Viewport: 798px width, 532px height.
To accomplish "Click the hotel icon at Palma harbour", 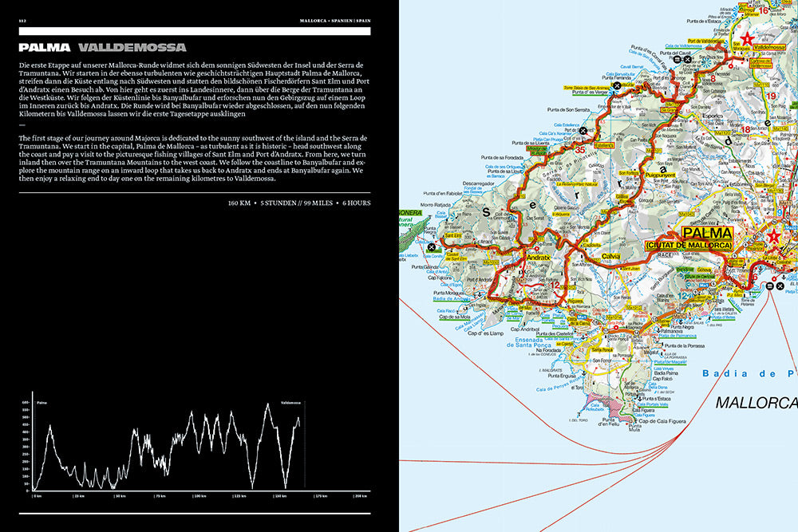I will click(771, 286).
